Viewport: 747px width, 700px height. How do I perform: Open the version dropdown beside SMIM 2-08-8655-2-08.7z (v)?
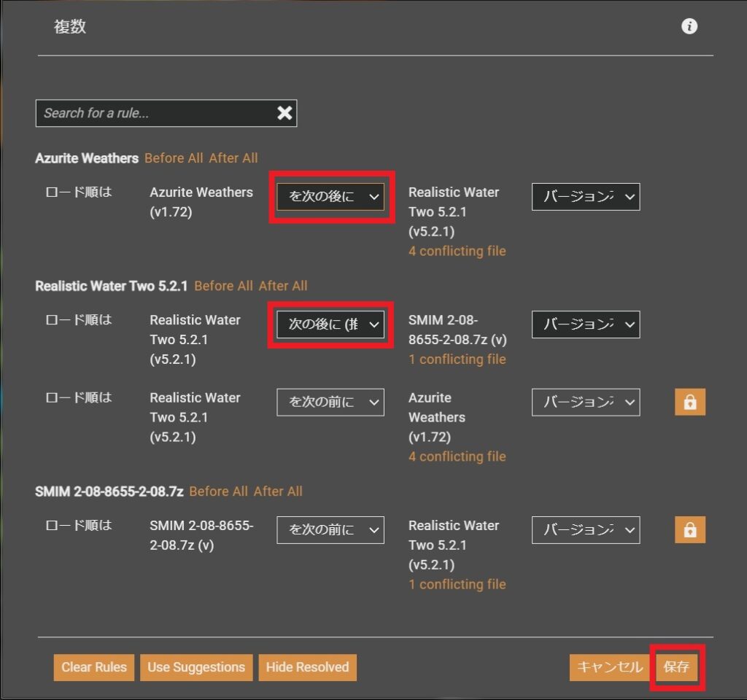tap(586, 324)
